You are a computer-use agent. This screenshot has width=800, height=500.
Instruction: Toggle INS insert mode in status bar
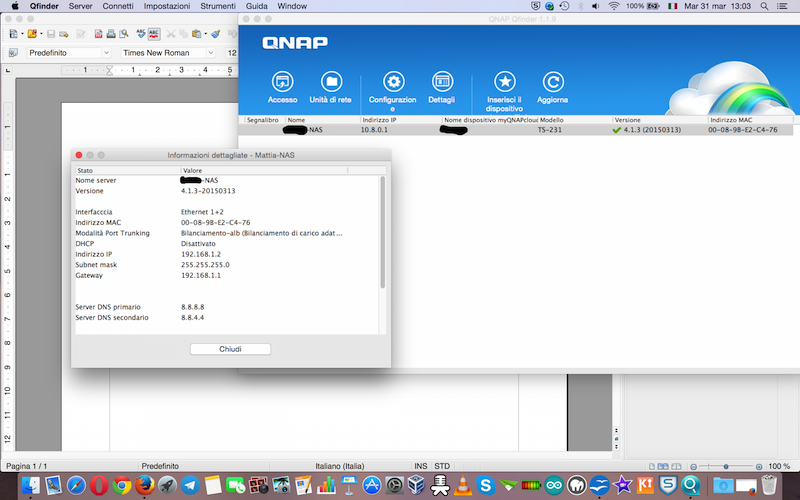click(420, 466)
